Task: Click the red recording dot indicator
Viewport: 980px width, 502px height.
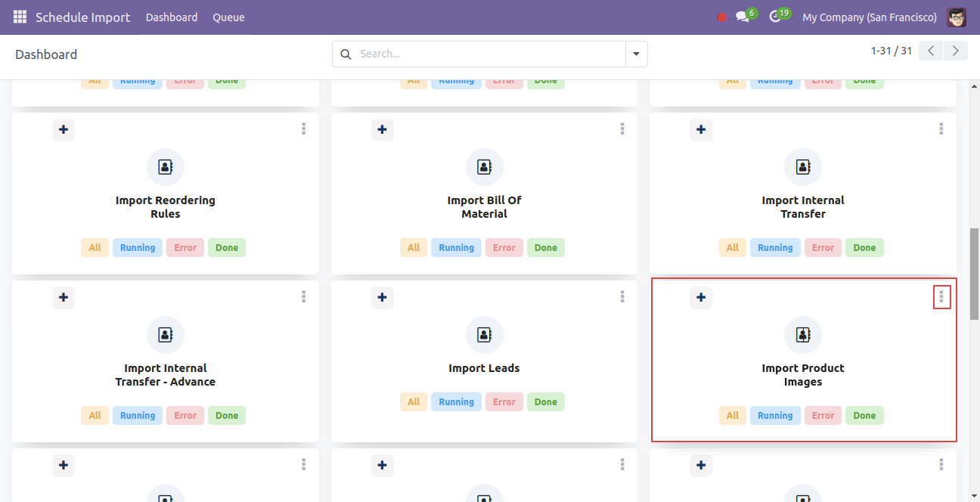Action: pos(721,17)
